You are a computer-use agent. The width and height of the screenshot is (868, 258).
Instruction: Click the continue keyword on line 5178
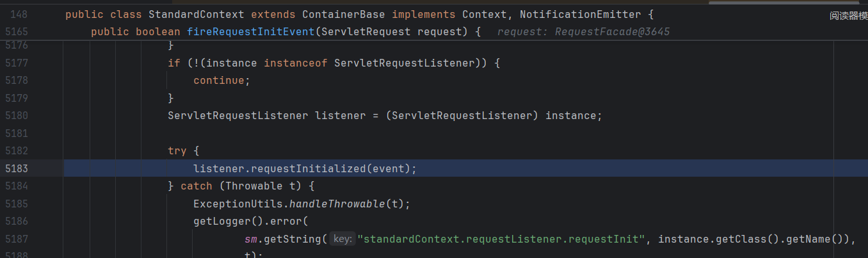[x=219, y=81]
